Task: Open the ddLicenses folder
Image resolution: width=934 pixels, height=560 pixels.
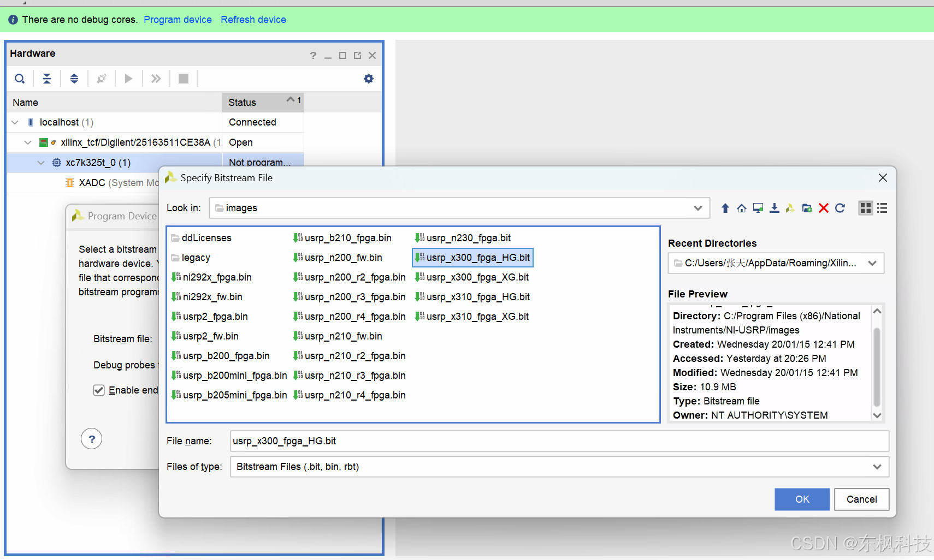Action: (x=201, y=238)
